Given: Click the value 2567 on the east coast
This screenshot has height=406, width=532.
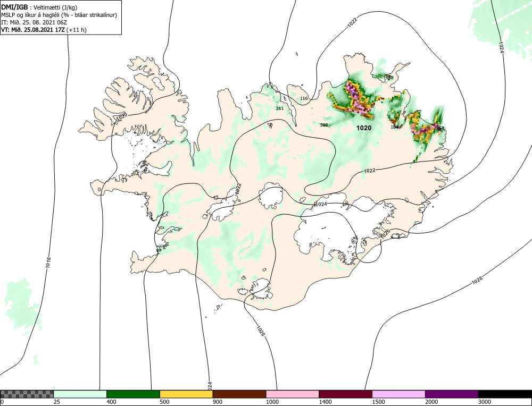Looking at the screenshot, I should 439,128.
